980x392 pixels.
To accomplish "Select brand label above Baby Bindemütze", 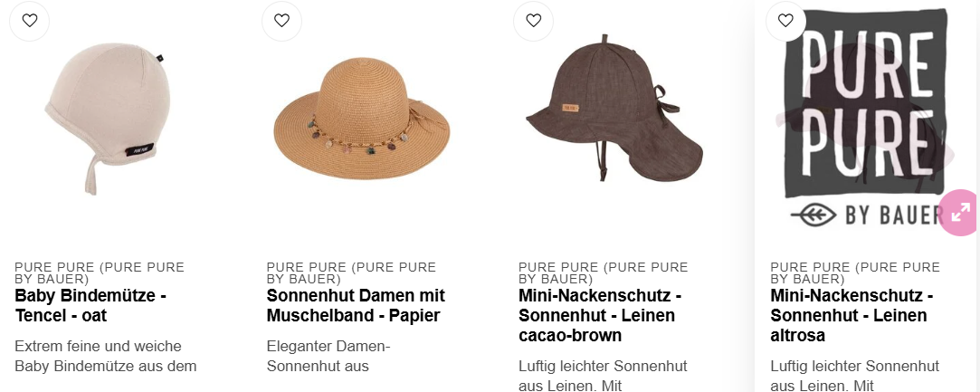I will coord(100,273).
